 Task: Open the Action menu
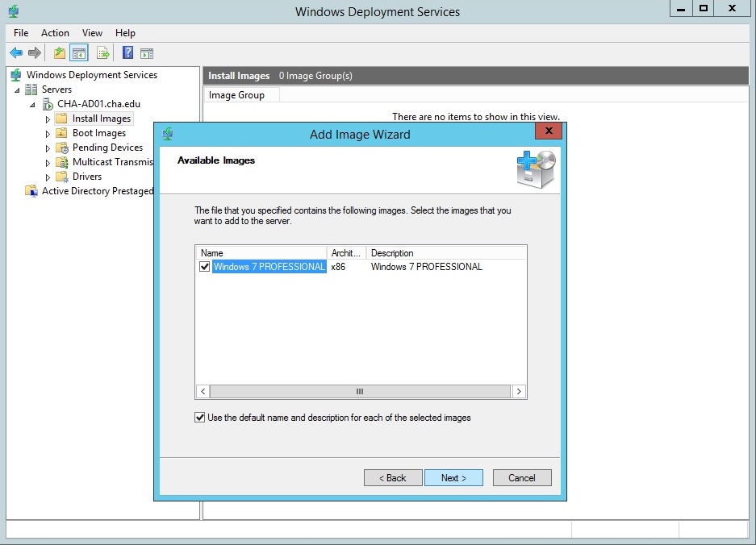coord(55,33)
